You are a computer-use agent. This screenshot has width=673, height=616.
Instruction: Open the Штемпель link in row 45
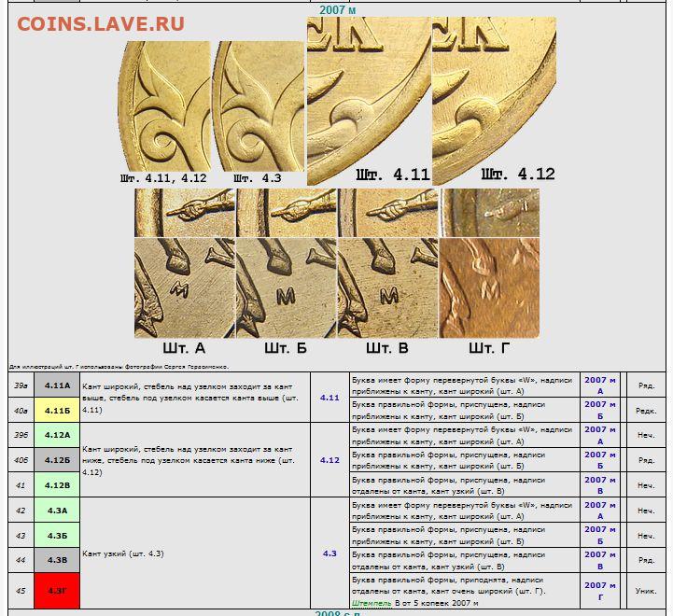[x=372, y=603]
